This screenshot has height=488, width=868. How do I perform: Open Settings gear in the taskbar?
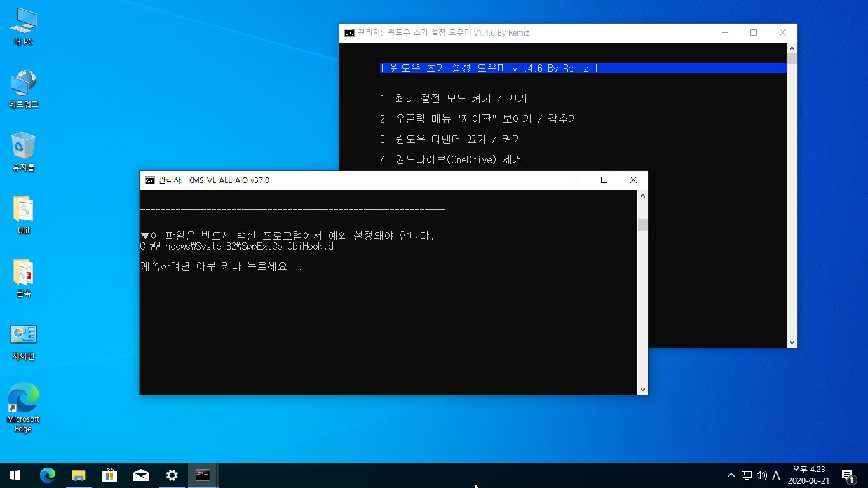(x=172, y=475)
